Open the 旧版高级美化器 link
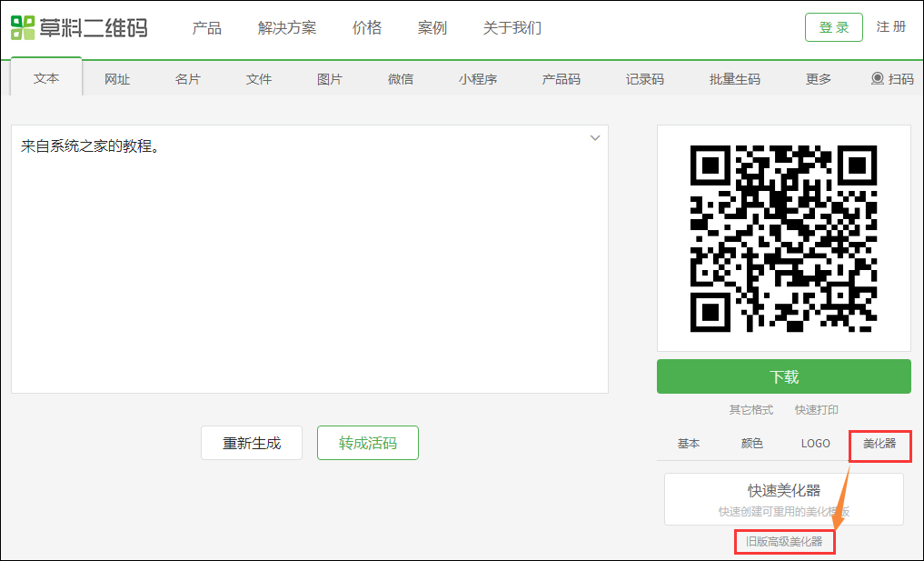The height and width of the screenshot is (561, 924). [783, 541]
